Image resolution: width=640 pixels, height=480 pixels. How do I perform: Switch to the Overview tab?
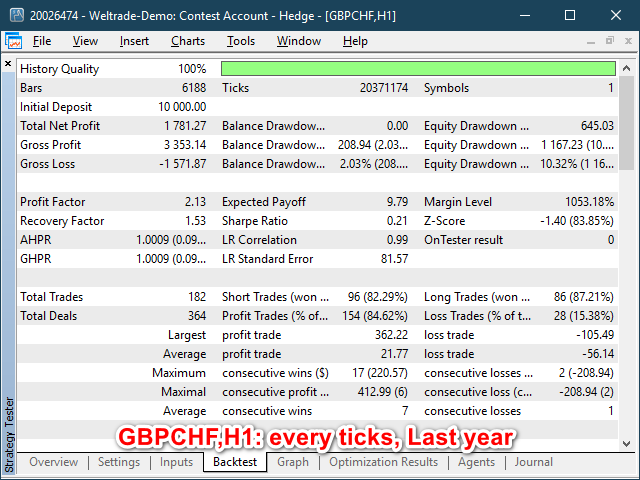pos(54,462)
